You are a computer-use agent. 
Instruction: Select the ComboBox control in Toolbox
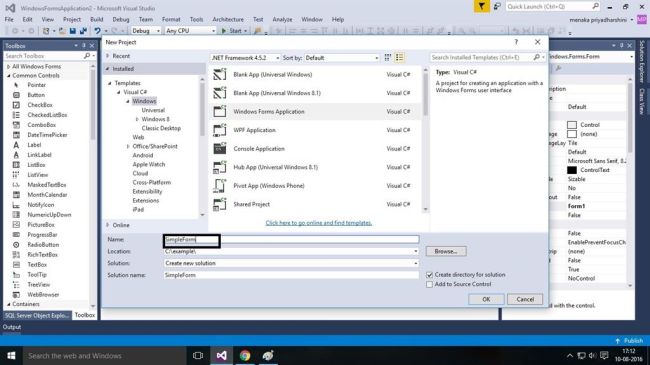(x=41, y=125)
